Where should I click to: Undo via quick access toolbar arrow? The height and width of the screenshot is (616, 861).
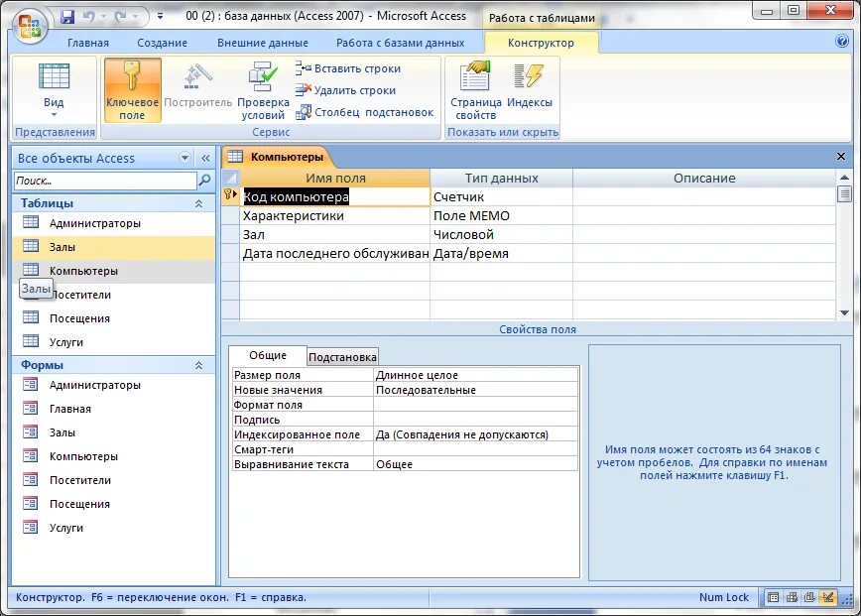tap(89, 17)
